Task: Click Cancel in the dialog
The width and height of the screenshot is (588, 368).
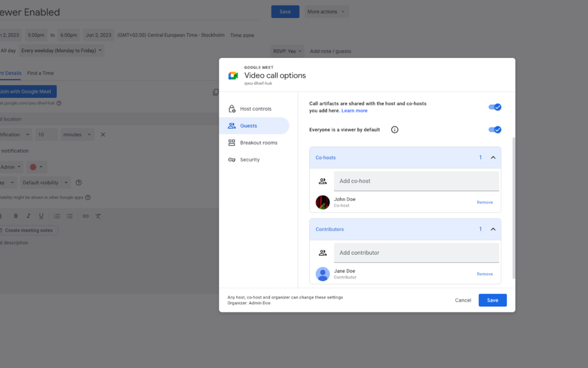Action: point(463,300)
